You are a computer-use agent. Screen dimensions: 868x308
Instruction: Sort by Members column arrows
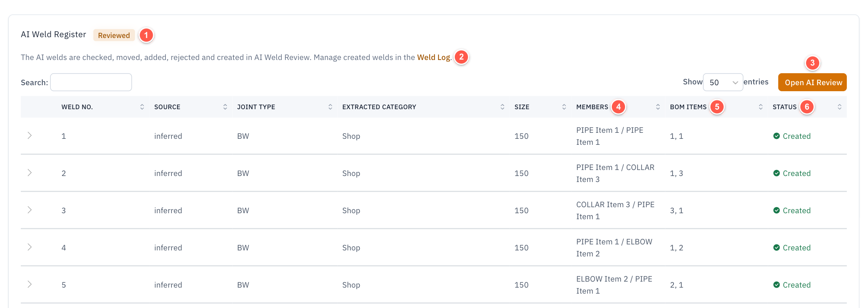tap(658, 107)
